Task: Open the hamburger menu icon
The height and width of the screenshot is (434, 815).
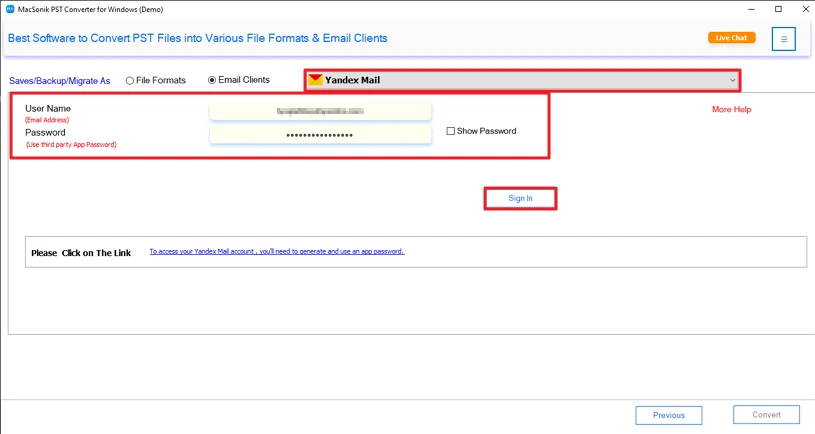Action: click(783, 39)
